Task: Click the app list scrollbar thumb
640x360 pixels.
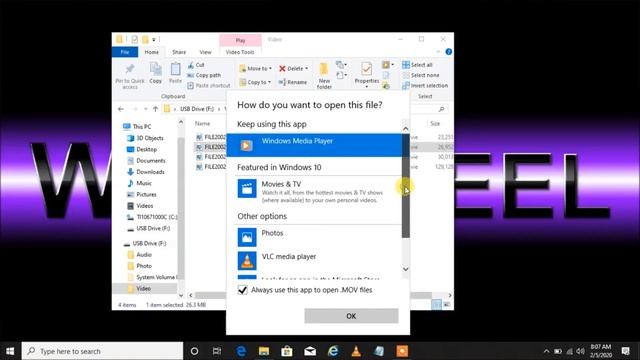Action: point(405,186)
